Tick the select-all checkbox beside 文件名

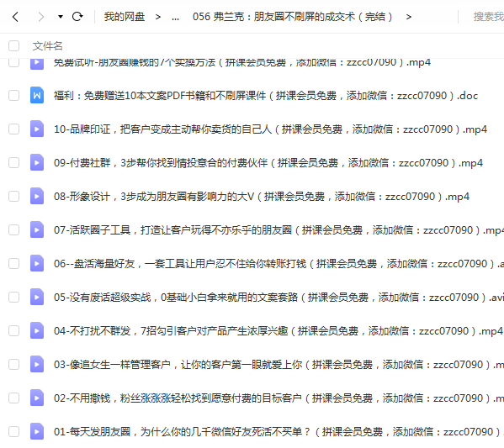[13, 46]
